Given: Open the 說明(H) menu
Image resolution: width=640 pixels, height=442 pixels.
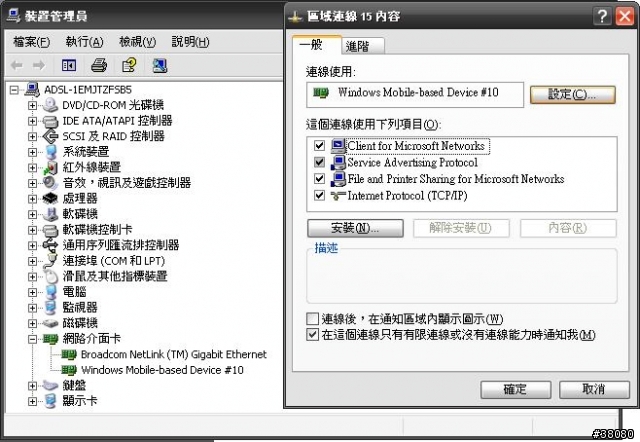Looking at the screenshot, I should point(190,42).
